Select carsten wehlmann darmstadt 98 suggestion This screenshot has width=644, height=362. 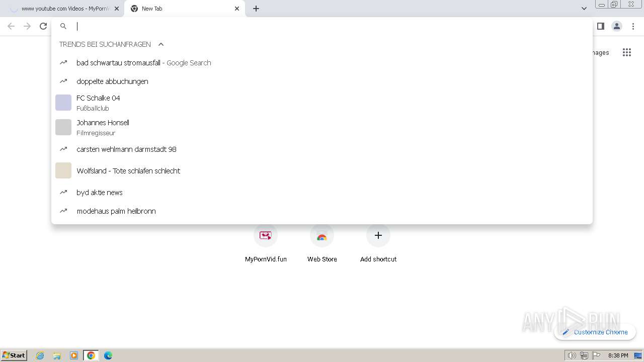tap(322, 149)
